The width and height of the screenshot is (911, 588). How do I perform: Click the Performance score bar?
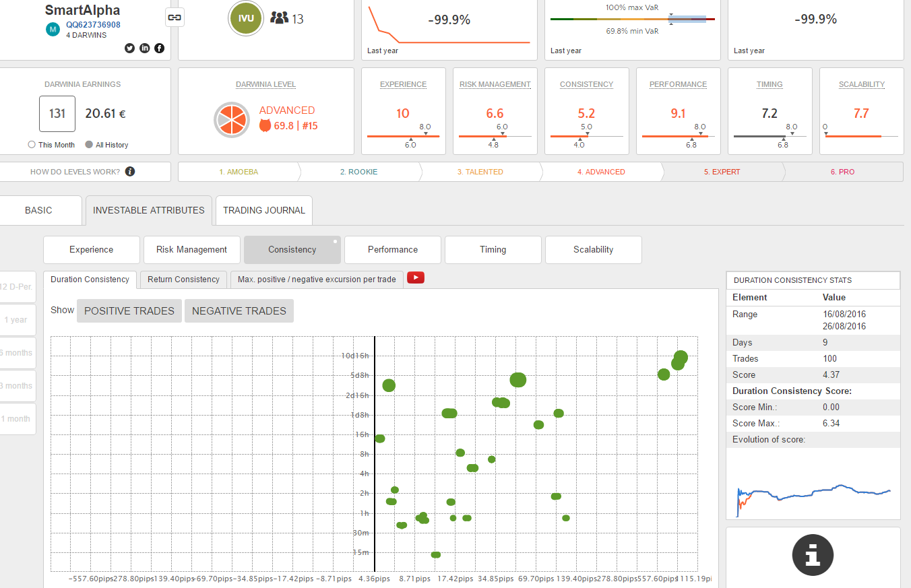click(x=678, y=137)
